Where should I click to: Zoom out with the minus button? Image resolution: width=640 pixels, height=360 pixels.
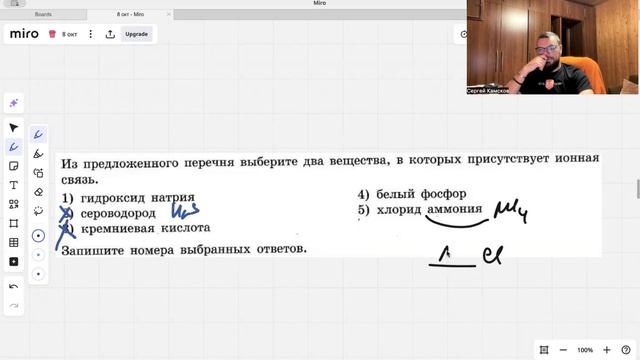pyautogui.click(x=563, y=350)
